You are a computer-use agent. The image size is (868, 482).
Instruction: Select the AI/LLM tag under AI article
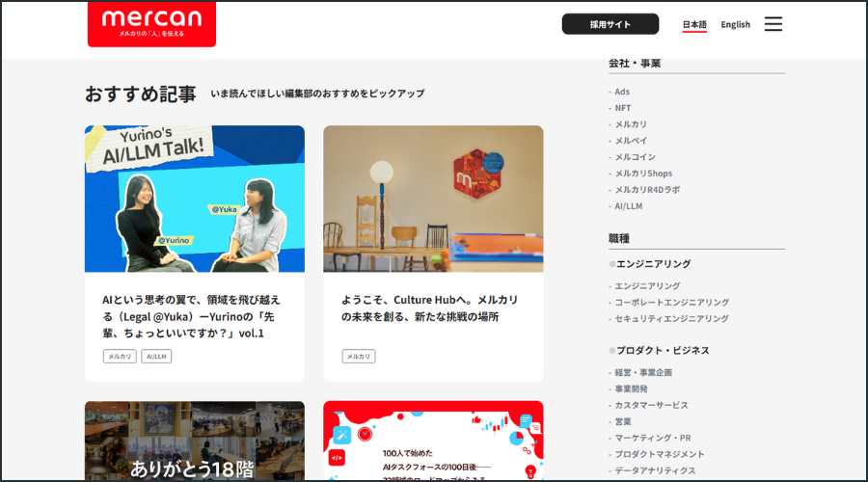(x=156, y=357)
